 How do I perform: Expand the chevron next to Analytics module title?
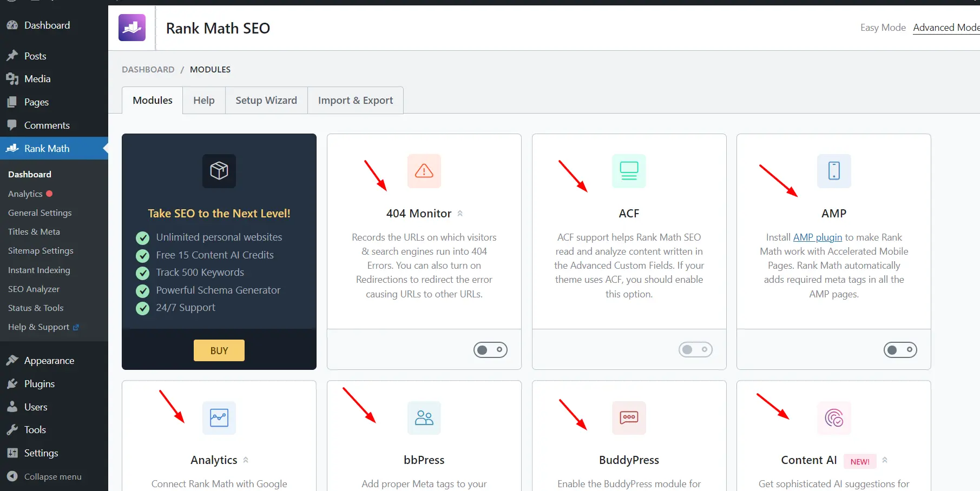tap(246, 460)
